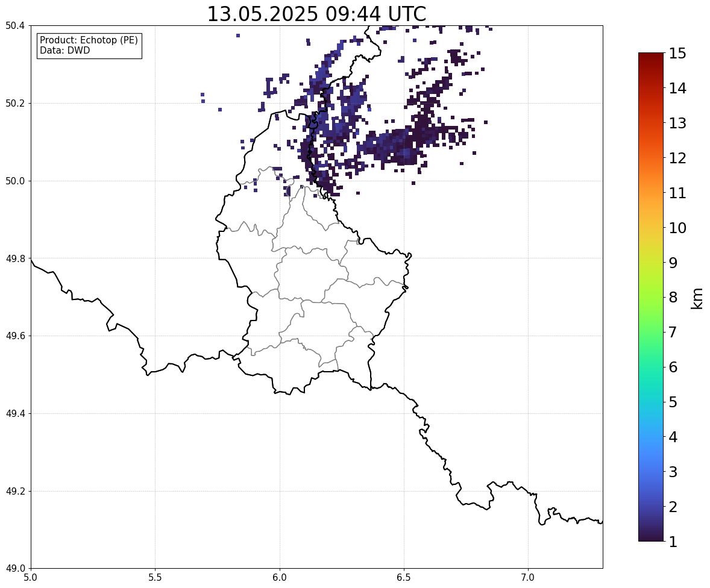
Task: Click the "Product: Echotop (PE)" legend line
Action: pos(89,40)
